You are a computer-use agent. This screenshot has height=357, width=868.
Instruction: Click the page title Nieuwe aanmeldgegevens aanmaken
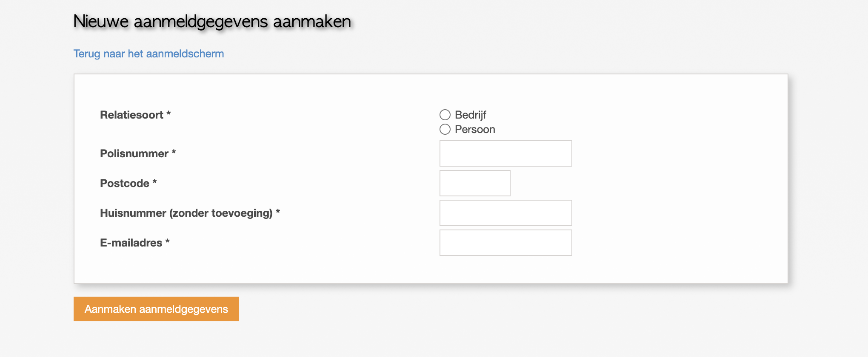212,21
